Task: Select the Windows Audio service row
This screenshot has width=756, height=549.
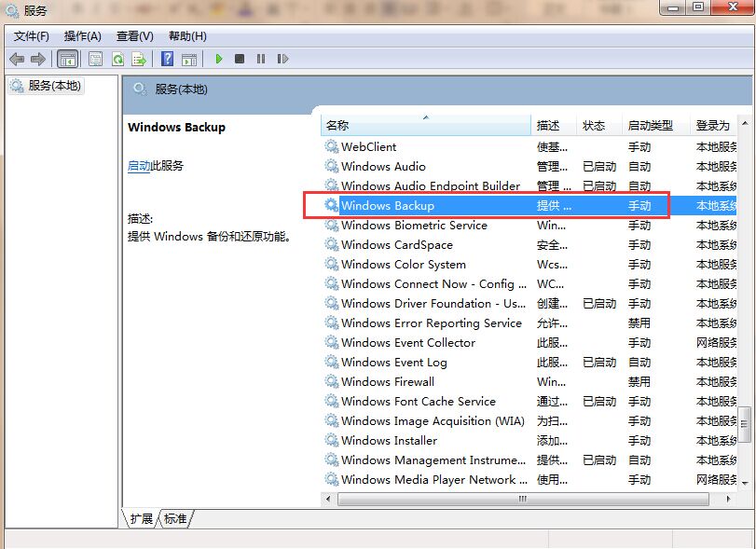Action: [529, 167]
